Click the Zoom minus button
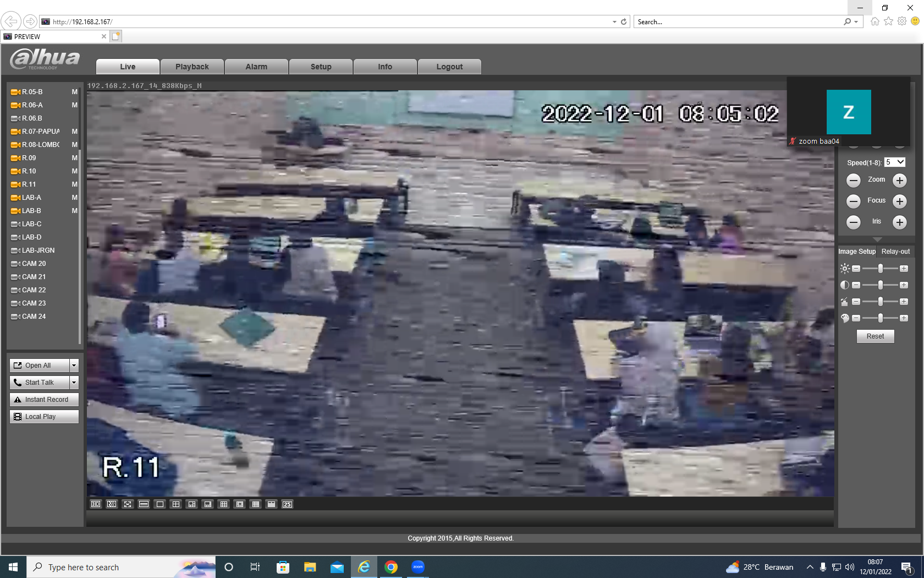 854,181
